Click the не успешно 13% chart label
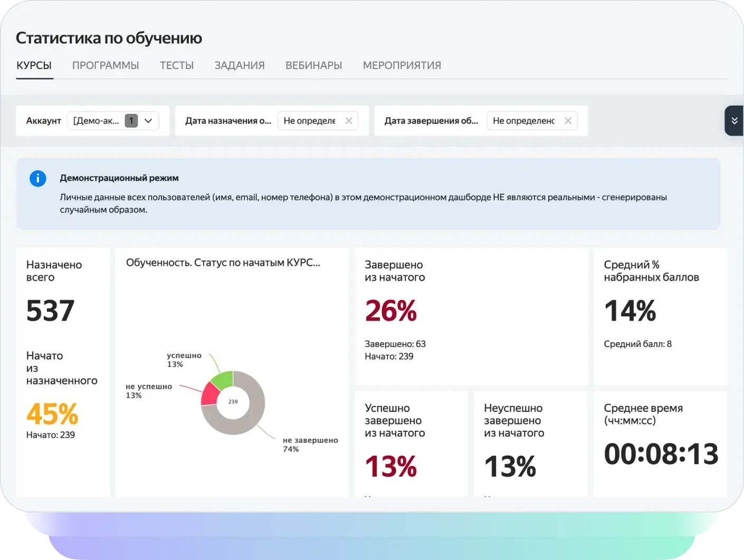 (x=149, y=391)
